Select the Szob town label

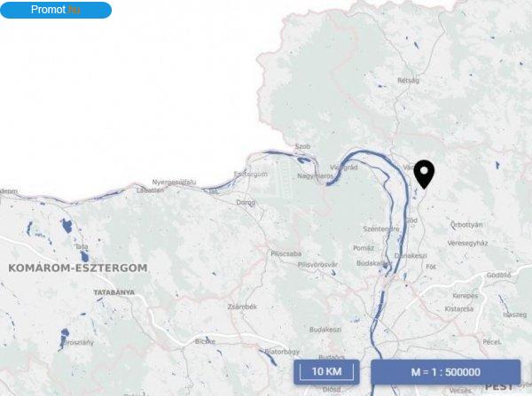tap(302, 146)
